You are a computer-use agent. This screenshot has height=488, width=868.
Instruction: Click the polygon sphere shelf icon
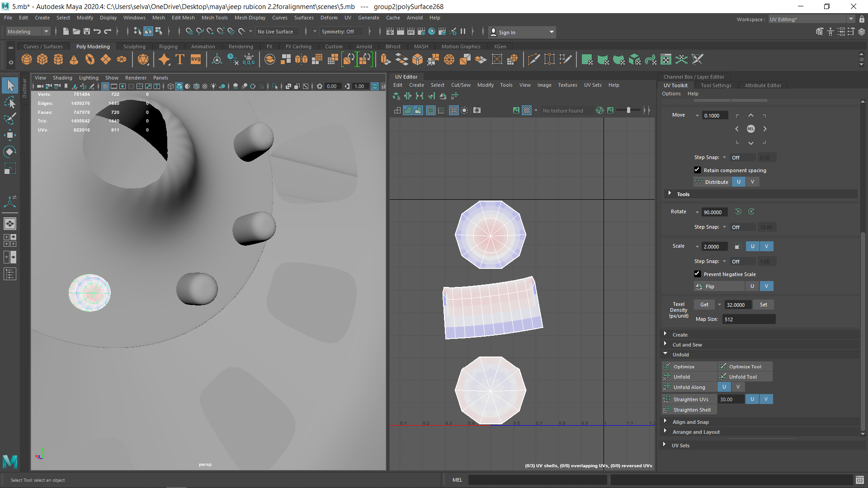27,59
